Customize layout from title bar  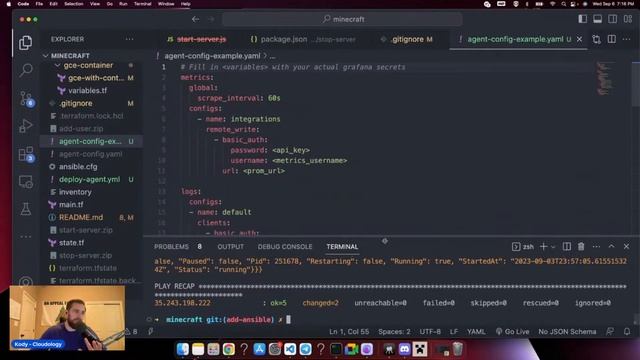[x=628, y=19]
